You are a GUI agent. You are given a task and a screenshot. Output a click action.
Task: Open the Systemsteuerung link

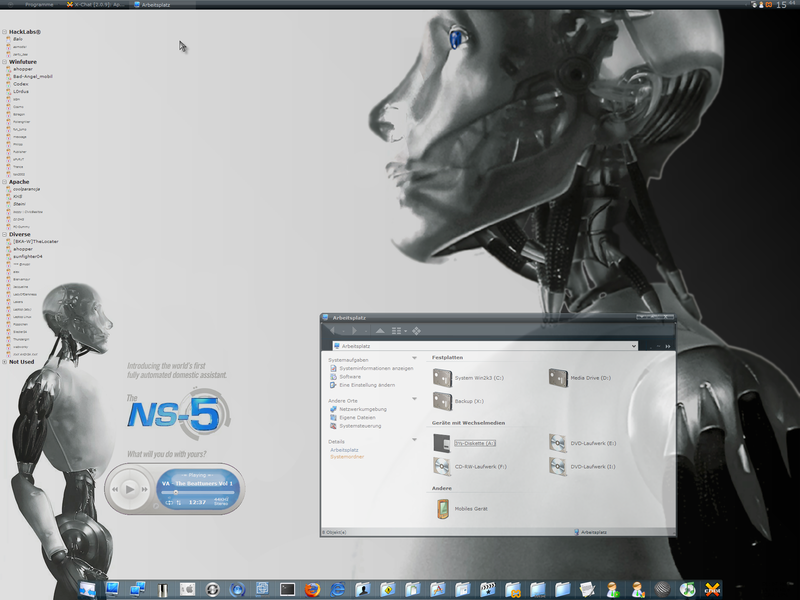pos(360,425)
